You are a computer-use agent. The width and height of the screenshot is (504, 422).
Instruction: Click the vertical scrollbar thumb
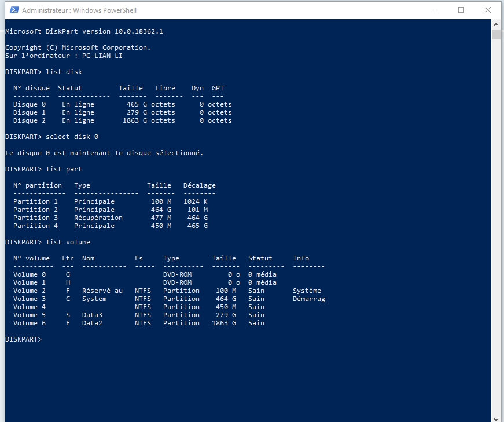pyautogui.click(x=496, y=34)
